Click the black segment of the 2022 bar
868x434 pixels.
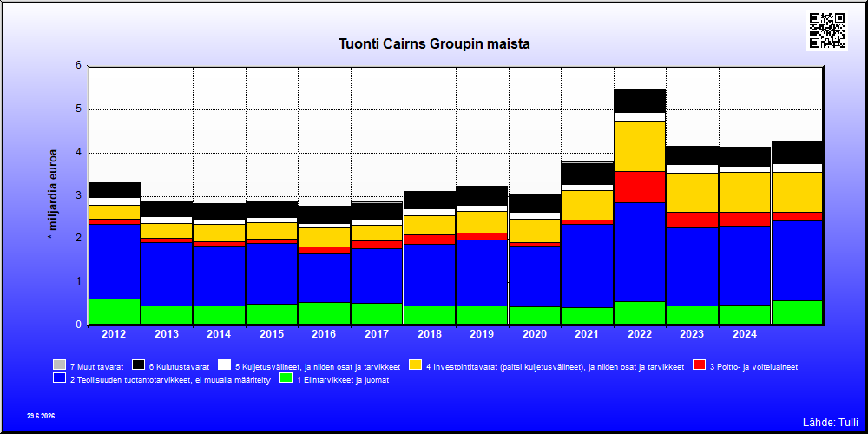point(640,101)
